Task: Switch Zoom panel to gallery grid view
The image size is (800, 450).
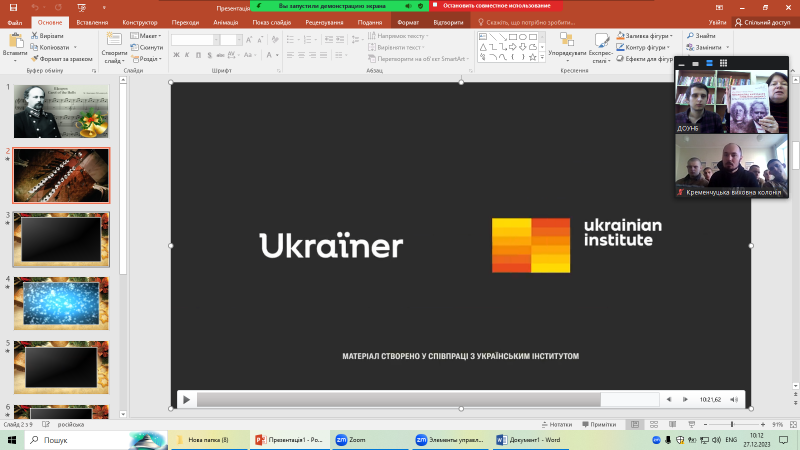Action: [723, 63]
